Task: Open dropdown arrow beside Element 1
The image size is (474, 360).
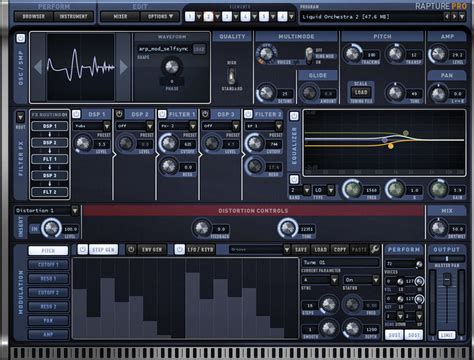Action: point(199,16)
